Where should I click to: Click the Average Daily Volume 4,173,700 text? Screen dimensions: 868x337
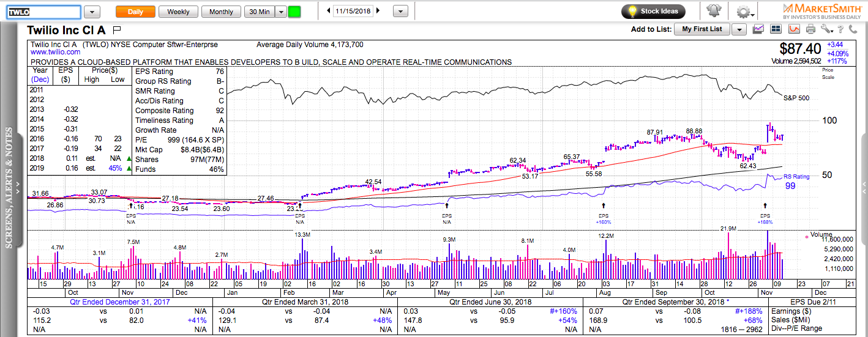310,45
